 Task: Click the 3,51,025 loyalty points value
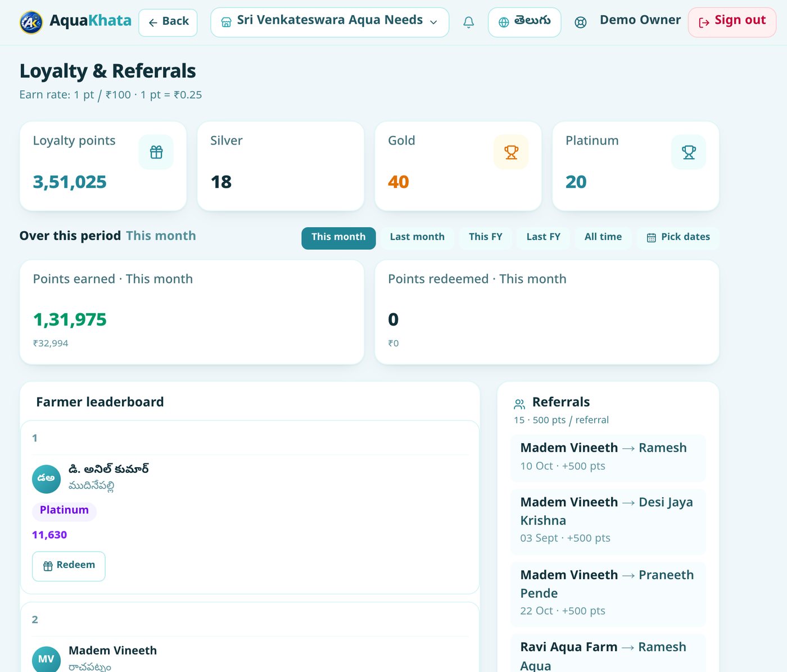tap(70, 182)
